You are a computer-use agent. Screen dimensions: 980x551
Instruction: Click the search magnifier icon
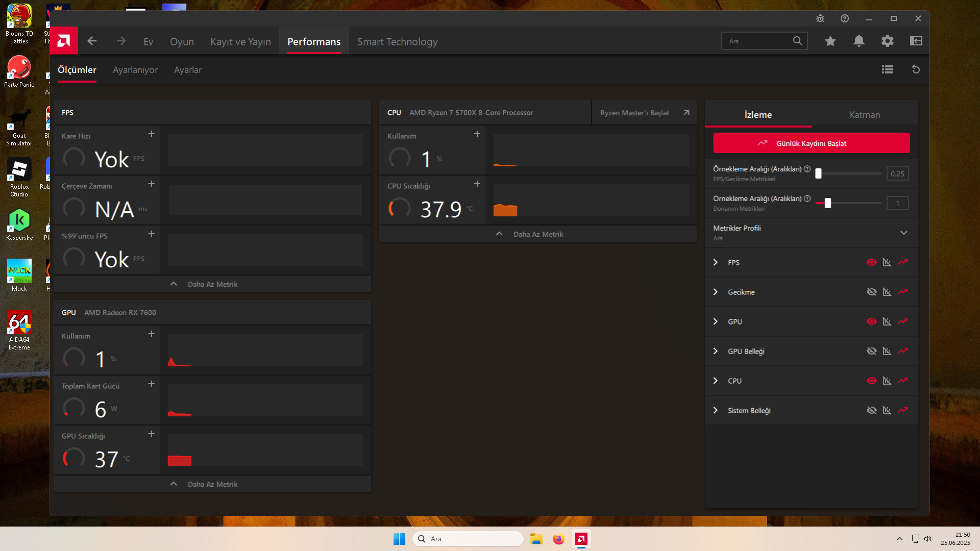pos(797,41)
